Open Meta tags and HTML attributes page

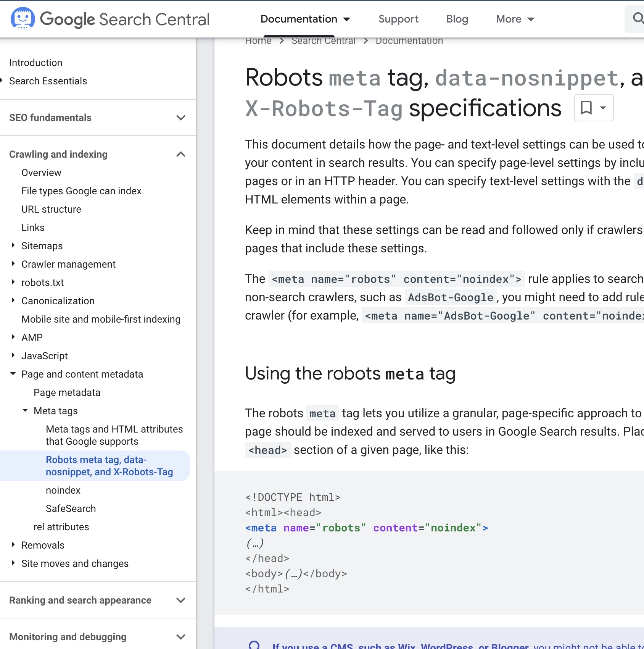114,435
